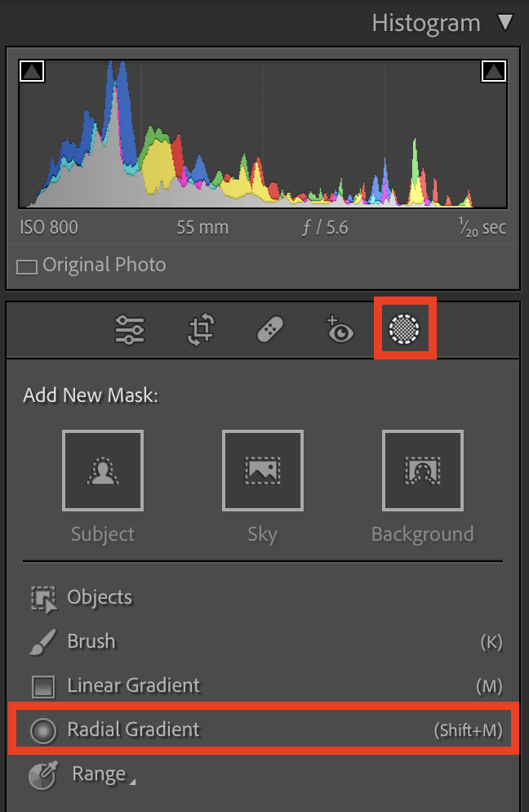
Task: Click the Histogram panel title
Action: click(425, 23)
